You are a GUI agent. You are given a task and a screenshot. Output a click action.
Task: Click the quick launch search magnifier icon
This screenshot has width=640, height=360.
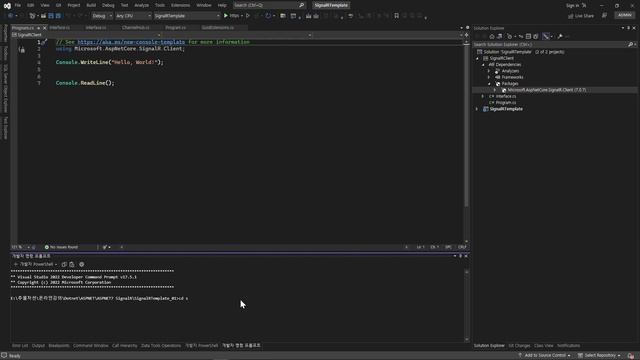tap(302, 5)
